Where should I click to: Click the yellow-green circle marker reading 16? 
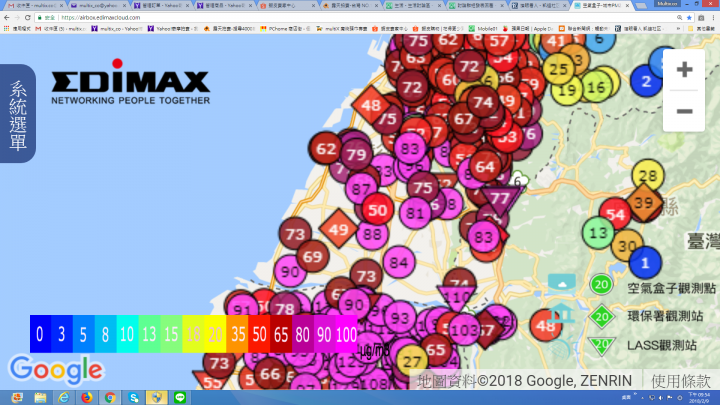(x=596, y=86)
